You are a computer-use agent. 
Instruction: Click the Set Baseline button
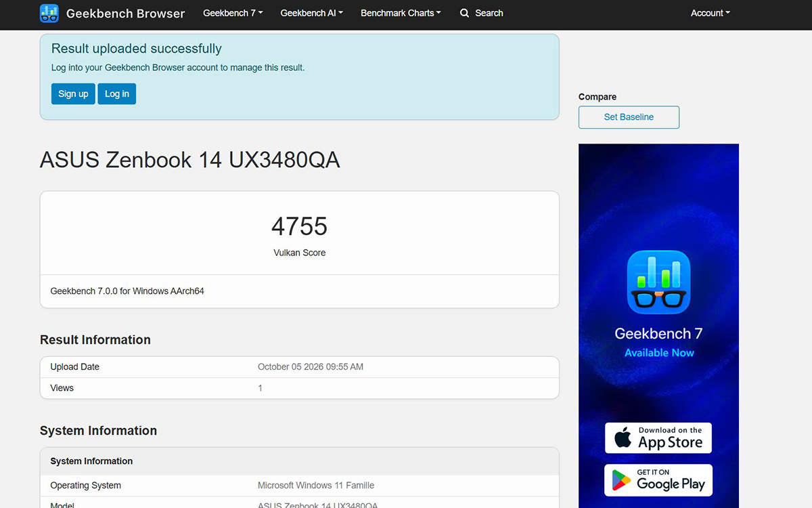[x=629, y=117]
